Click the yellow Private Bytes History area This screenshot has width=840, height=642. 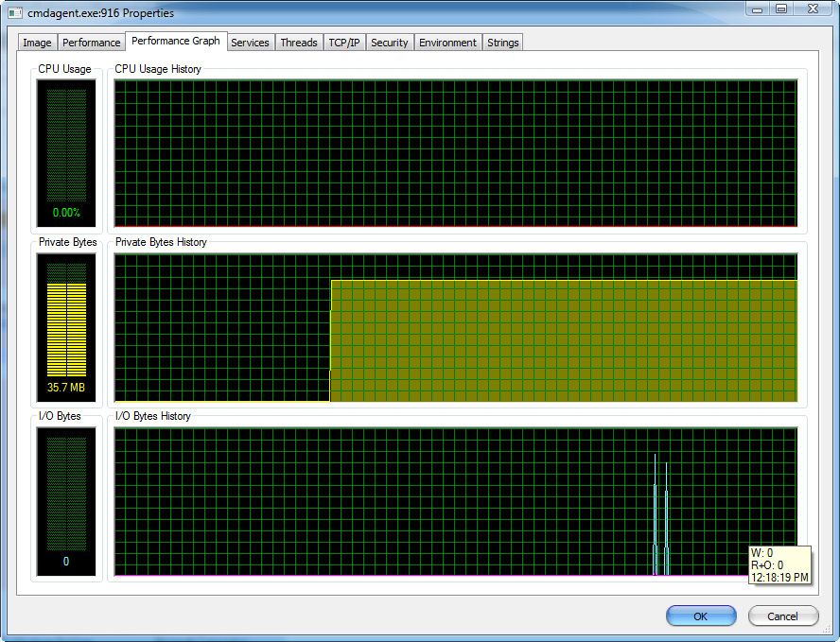(564, 340)
